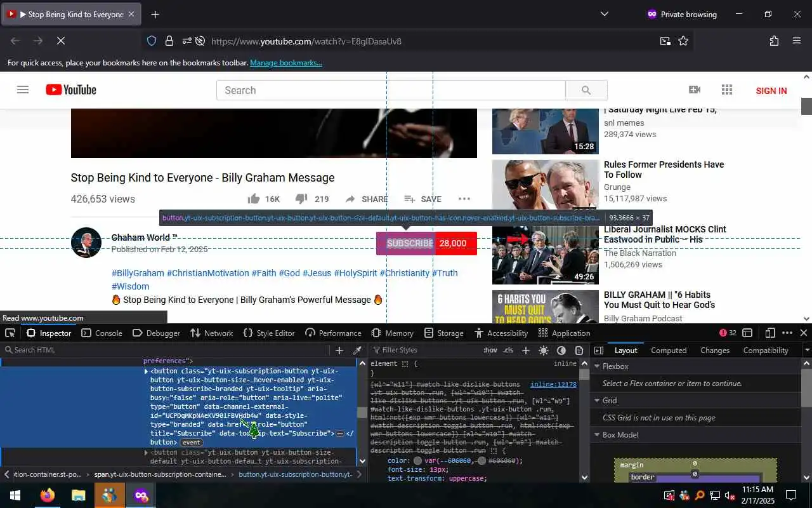Open the Style Editor tab

pyautogui.click(x=269, y=333)
